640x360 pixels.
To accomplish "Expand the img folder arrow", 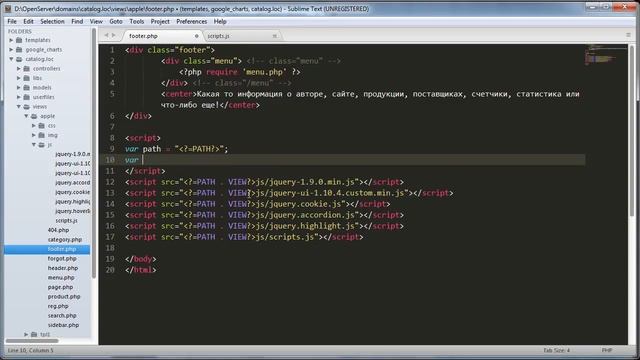I will 34,135.
